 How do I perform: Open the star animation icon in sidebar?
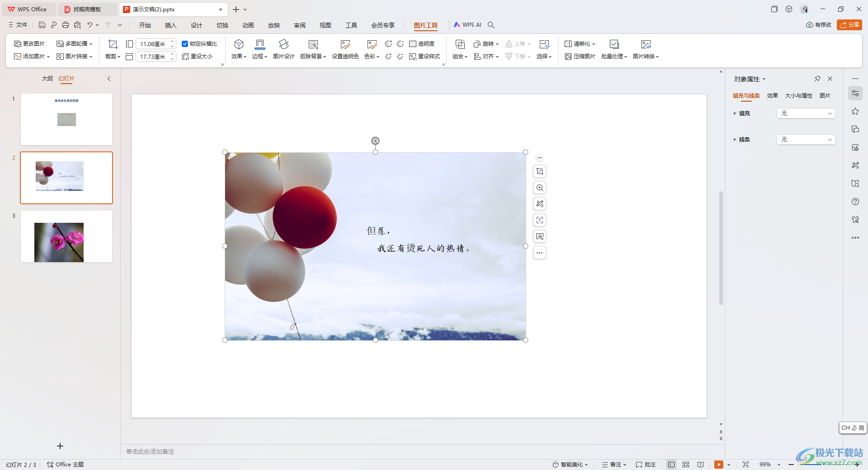855,111
